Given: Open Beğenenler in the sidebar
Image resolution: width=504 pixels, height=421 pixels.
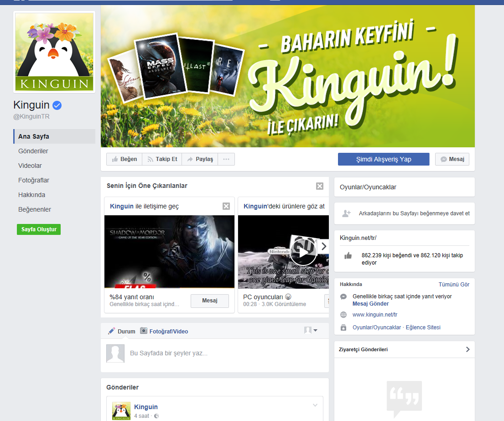Looking at the screenshot, I should (x=35, y=209).
